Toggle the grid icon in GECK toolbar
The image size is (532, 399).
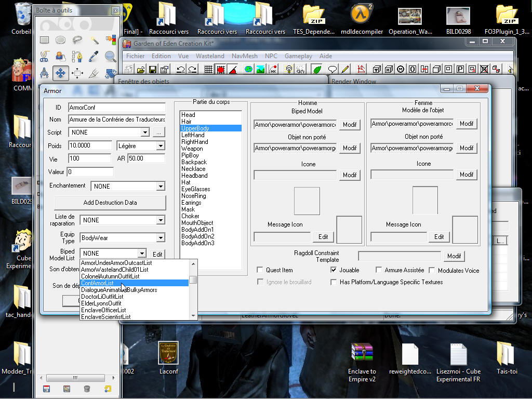(x=208, y=70)
